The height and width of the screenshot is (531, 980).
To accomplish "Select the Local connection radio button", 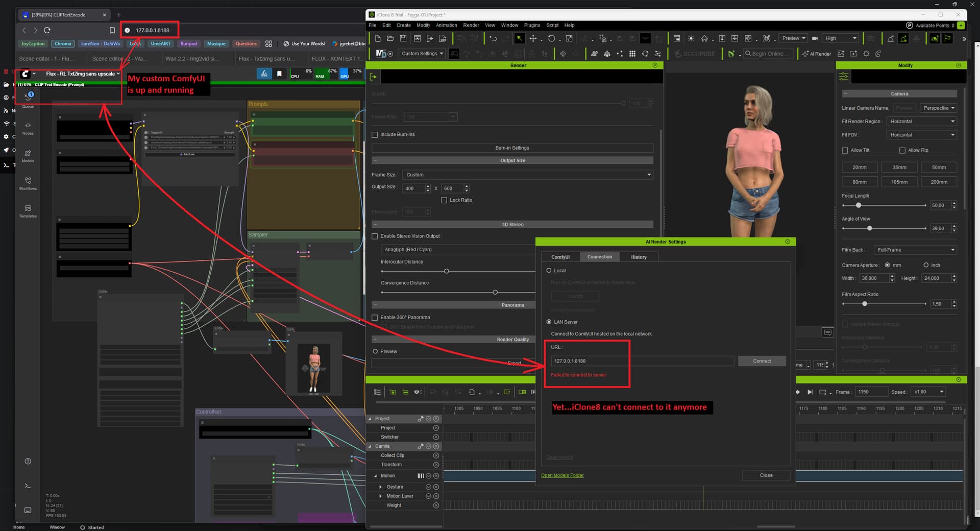I will [549, 271].
